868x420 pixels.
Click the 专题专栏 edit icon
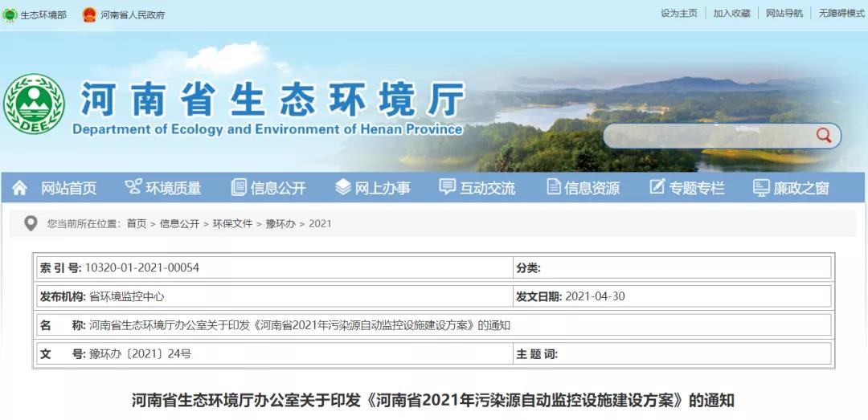click(657, 188)
